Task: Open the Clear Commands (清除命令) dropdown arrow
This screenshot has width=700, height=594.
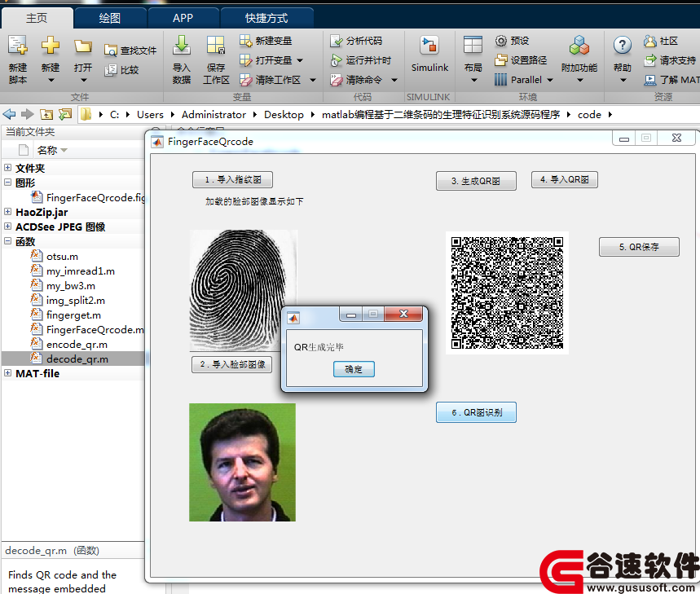Action: point(394,81)
